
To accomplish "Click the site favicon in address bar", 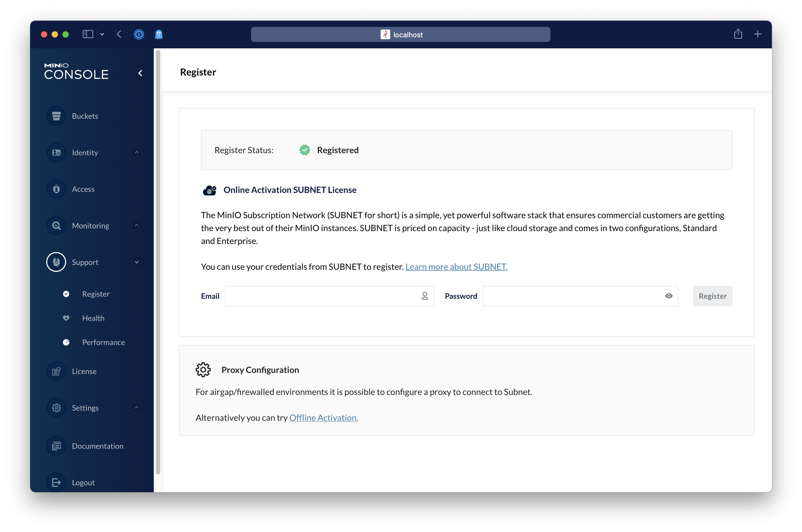I will (x=385, y=35).
